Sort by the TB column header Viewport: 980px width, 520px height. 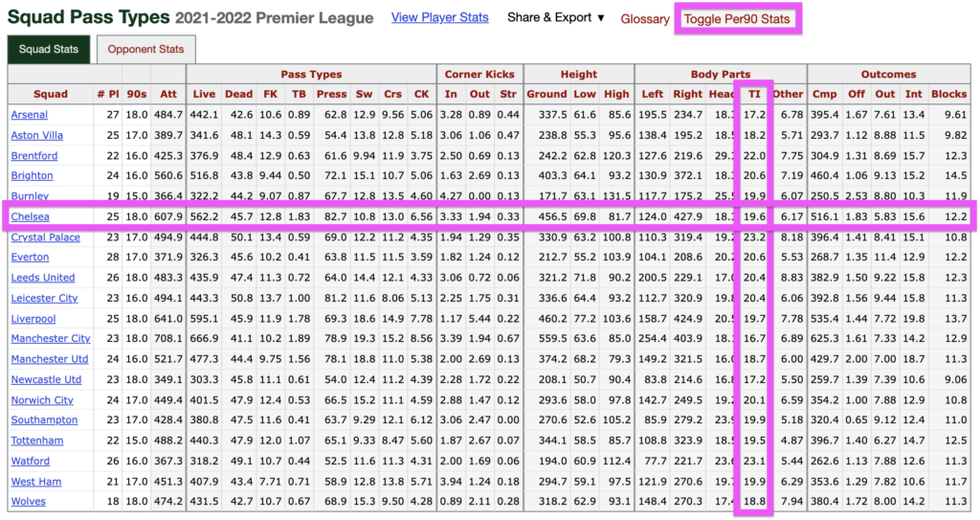[299, 94]
